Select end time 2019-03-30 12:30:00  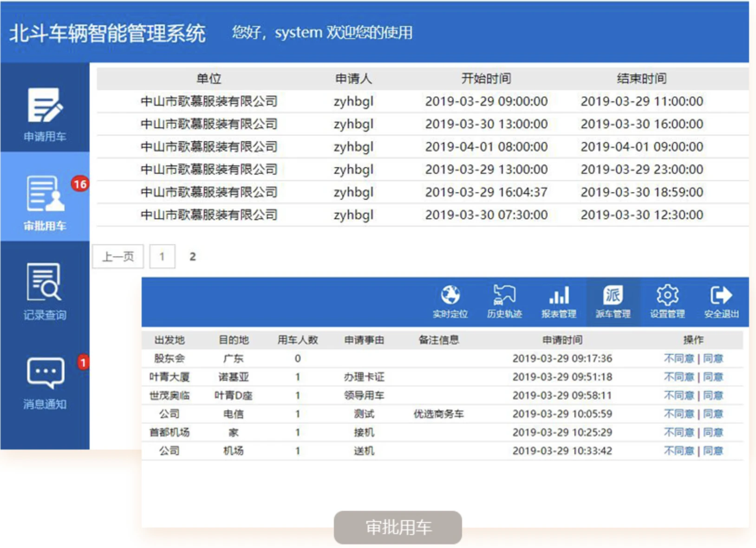[642, 215]
